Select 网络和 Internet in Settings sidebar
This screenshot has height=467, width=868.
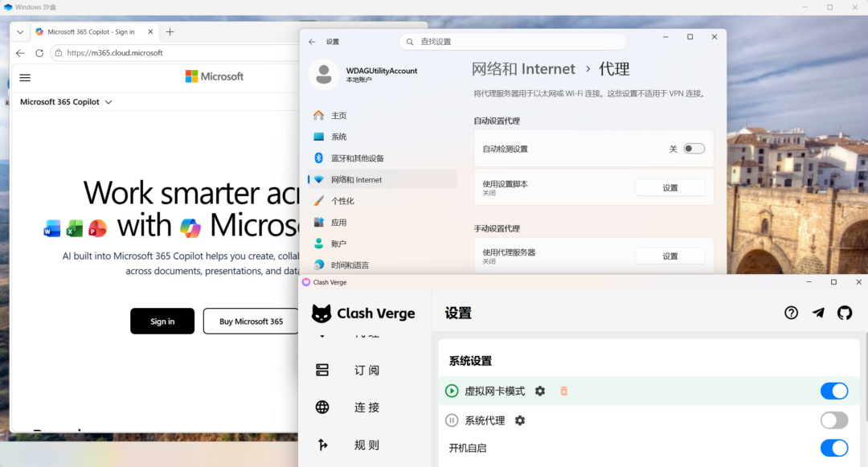click(x=382, y=179)
